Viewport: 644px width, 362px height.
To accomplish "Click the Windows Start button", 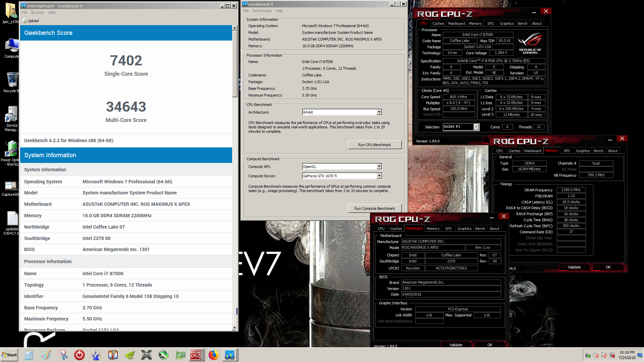I will click(9, 355).
